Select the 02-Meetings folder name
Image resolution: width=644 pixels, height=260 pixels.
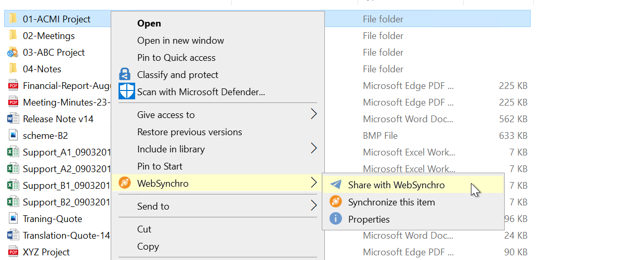point(49,35)
